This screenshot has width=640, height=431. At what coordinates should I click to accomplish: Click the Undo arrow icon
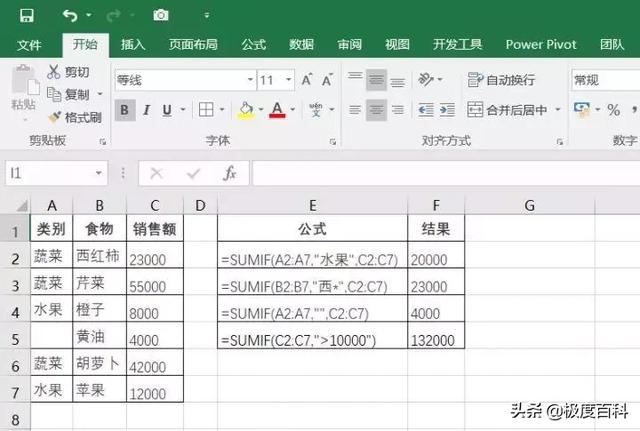70,16
